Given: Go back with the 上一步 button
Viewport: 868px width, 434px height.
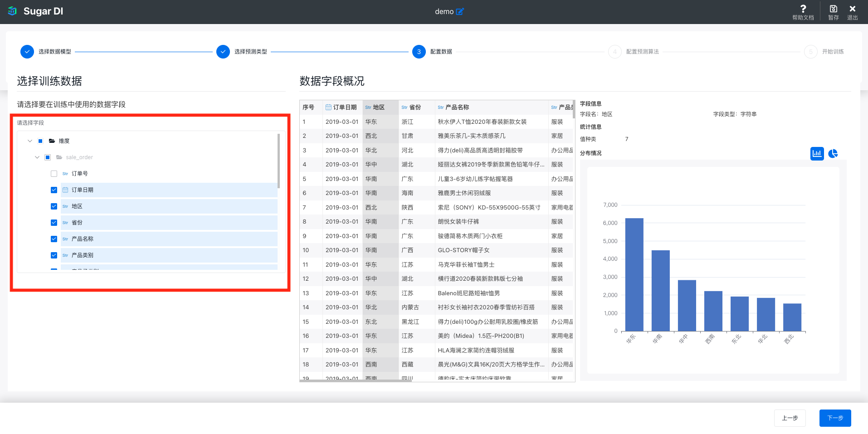Looking at the screenshot, I should point(790,418).
